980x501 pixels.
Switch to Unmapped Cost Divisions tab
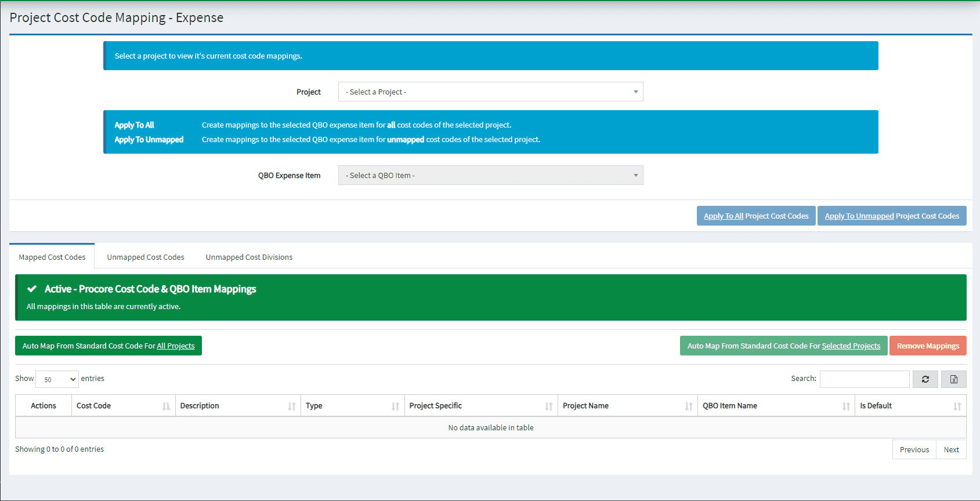249,257
